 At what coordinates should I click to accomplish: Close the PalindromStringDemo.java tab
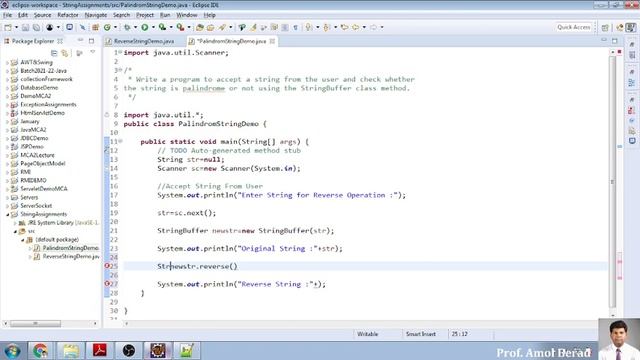(272, 41)
